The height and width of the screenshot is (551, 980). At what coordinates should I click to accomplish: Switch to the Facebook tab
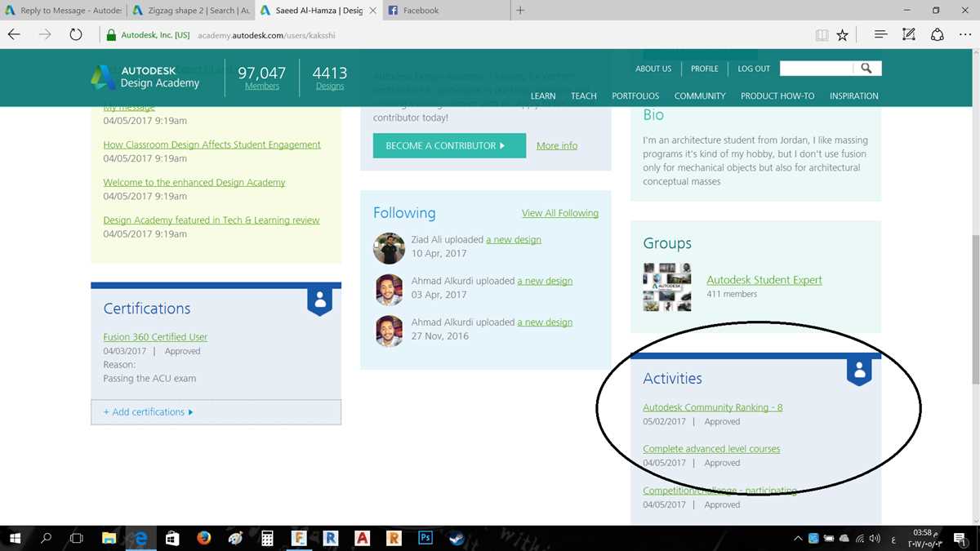coord(446,11)
